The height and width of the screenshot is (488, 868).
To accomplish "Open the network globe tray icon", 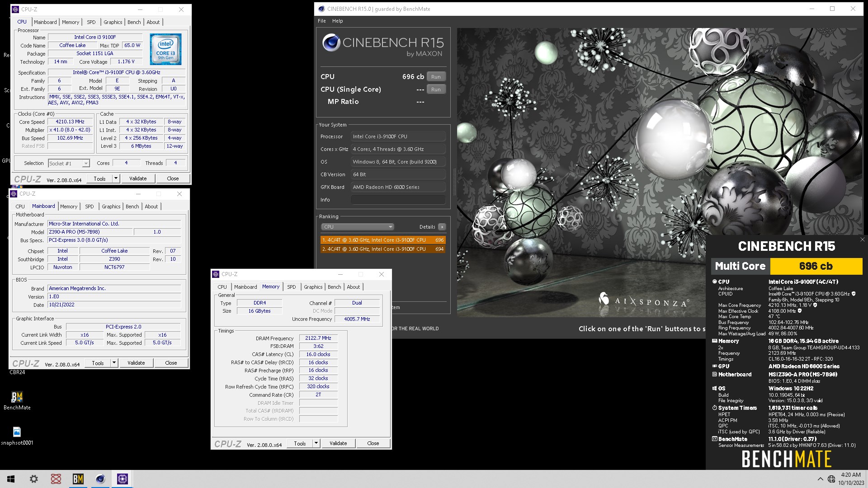I will point(831,479).
